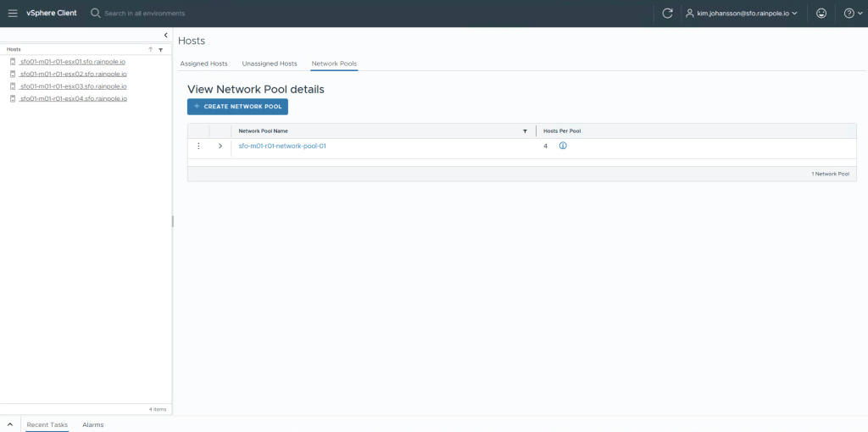Filter the Network Pool Name column
The width and height of the screenshot is (868, 432).
525,131
